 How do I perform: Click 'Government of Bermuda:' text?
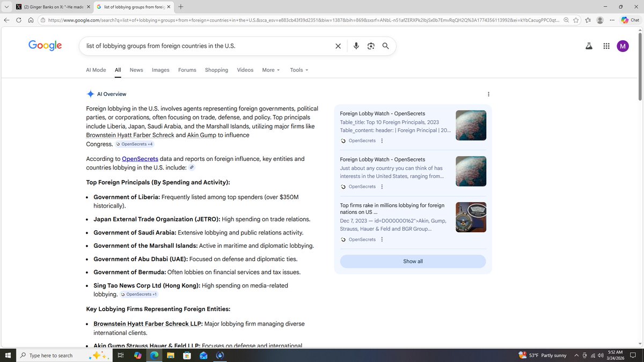pos(130,272)
